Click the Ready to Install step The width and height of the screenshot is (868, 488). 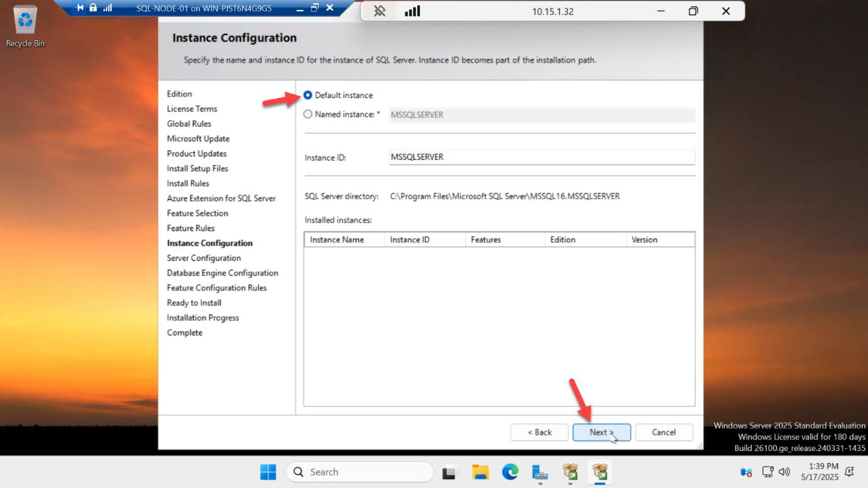194,303
